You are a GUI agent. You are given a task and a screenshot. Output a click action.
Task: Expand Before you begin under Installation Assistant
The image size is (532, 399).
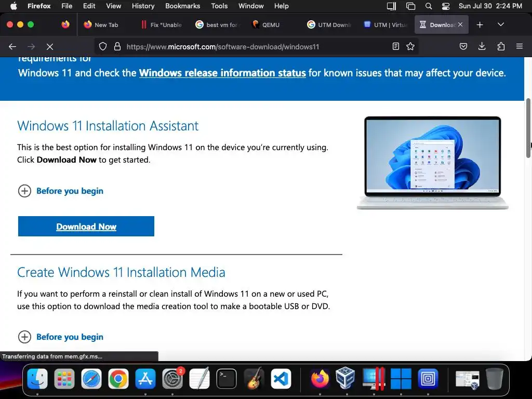(60, 191)
